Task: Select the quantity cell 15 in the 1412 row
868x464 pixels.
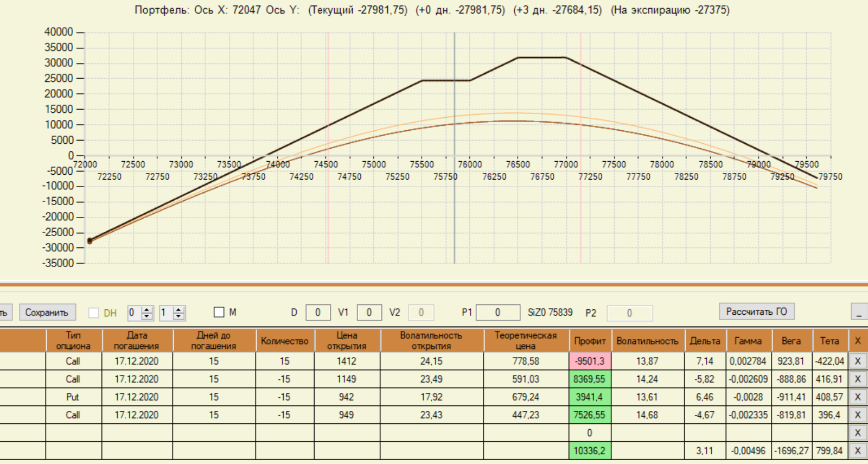Action: 285,361
